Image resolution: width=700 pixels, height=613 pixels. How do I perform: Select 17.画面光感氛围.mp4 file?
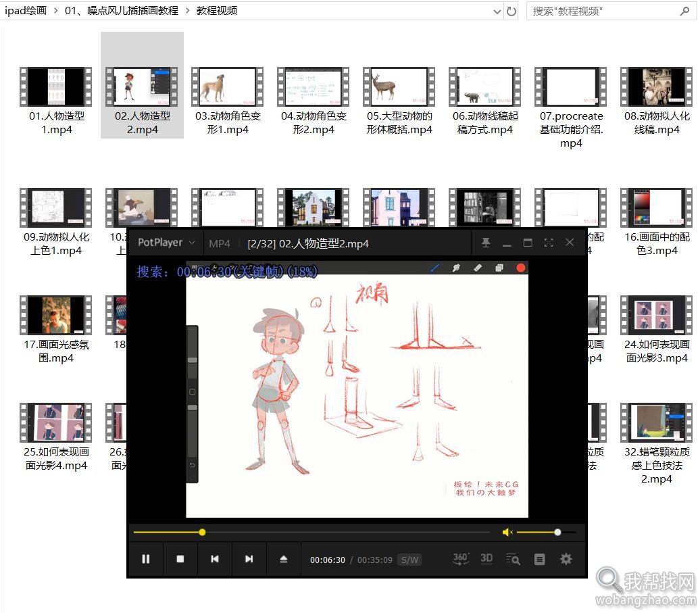56,328
